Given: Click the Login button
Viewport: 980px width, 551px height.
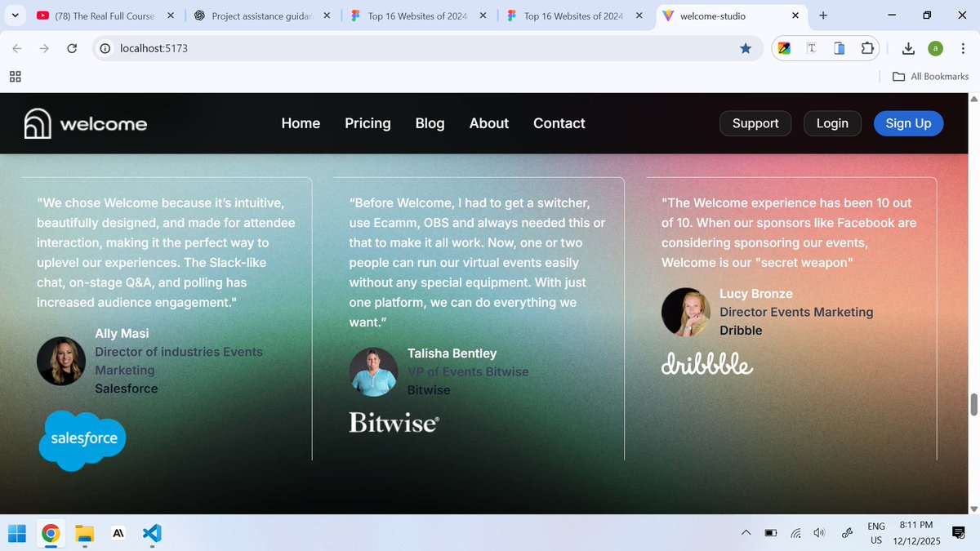Looking at the screenshot, I should point(832,123).
